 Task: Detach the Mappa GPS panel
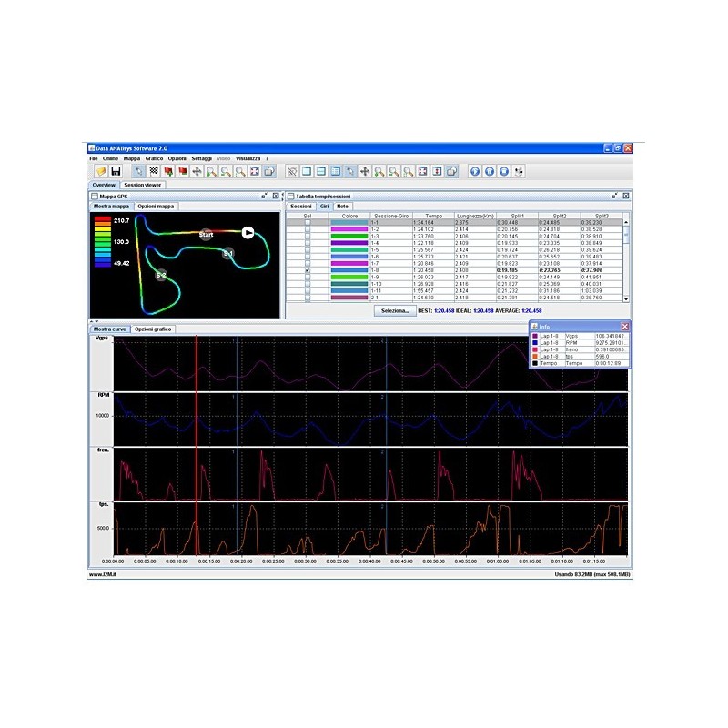tap(264, 196)
